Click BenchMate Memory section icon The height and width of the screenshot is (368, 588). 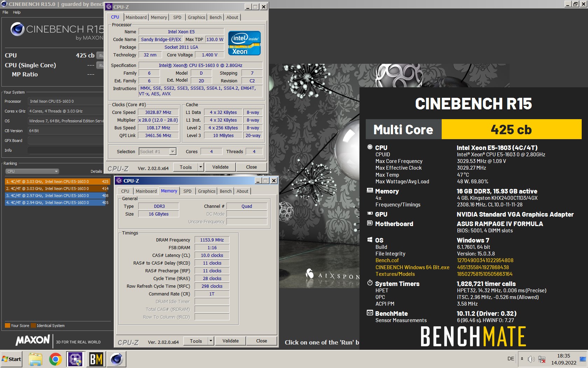tap(370, 190)
